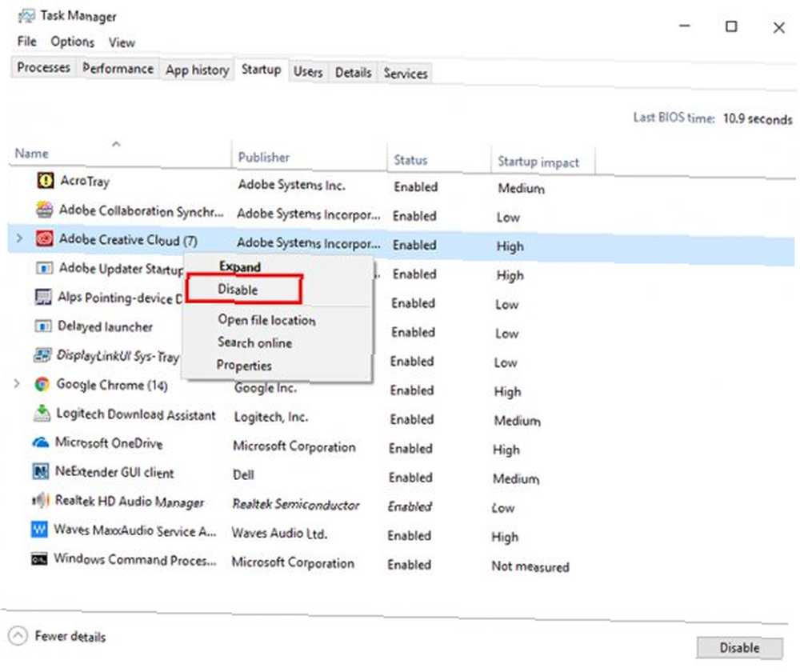The height and width of the screenshot is (672, 800).
Task: Select the NeExtender GUI client name
Action: click(114, 472)
